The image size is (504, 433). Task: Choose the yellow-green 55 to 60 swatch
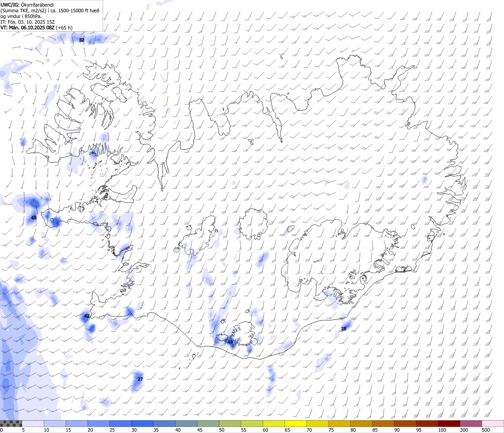[x=252, y=424]
